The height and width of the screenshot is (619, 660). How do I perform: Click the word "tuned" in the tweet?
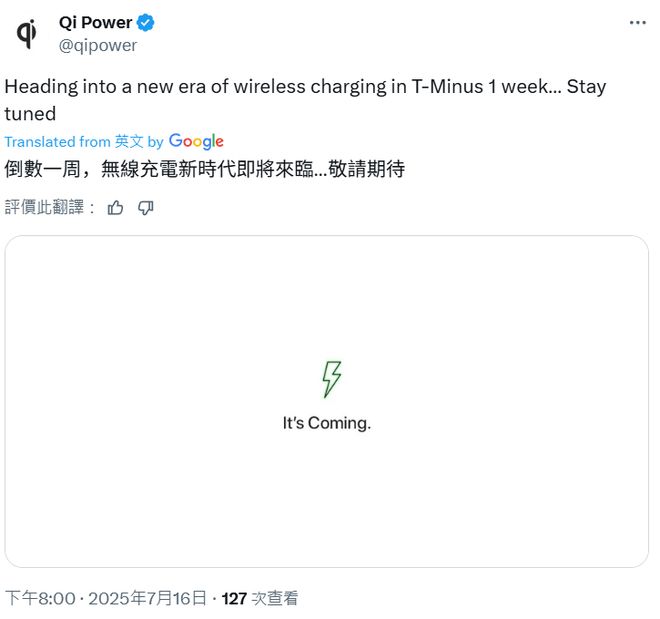point(30,113)
